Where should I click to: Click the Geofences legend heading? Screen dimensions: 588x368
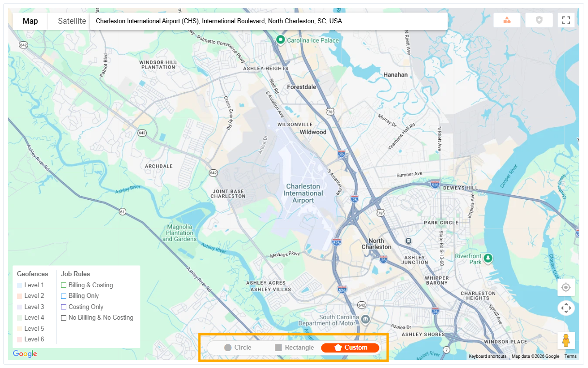click(x=32, y=274)
